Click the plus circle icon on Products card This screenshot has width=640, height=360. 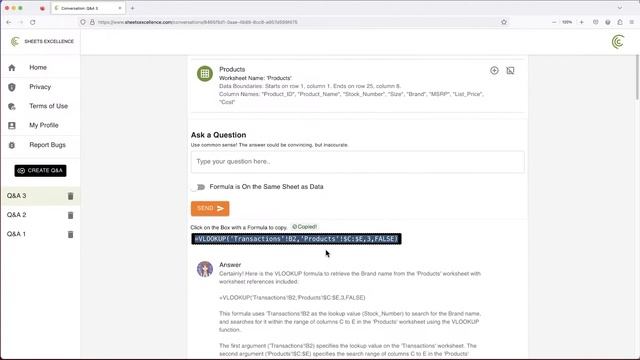[494, 71]
